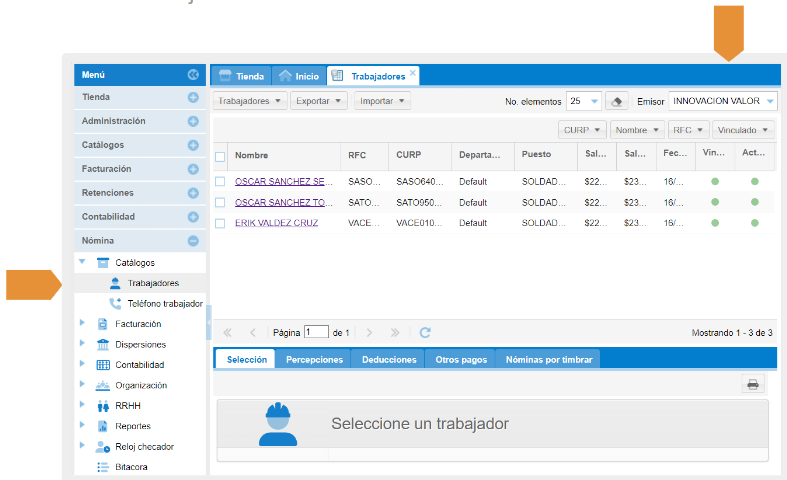Click the page number input field
This screenshot has height=480, width=787.
pos(316,332)
